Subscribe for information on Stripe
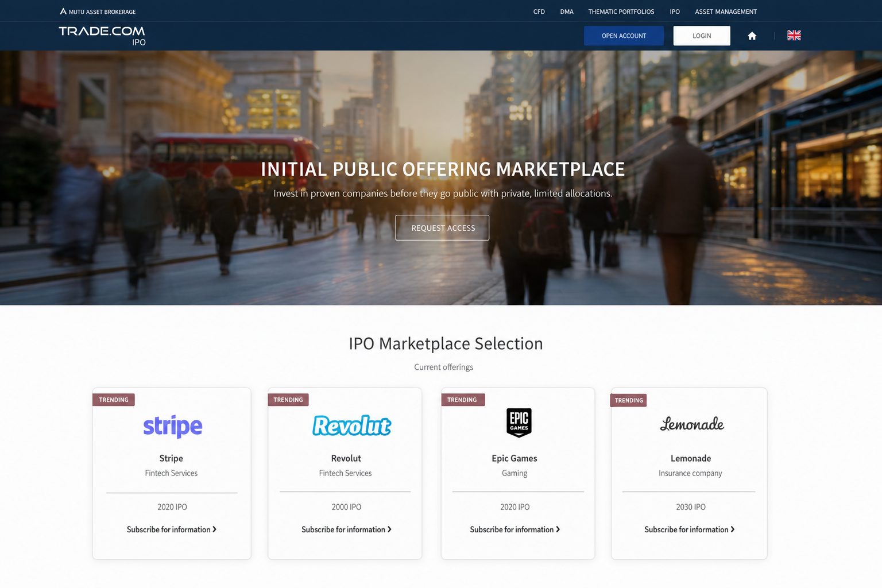This screenshot has height=588, width=882. click(172, 529)
